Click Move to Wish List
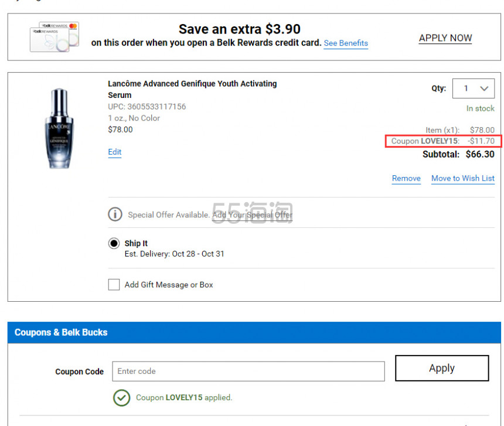 (462, 178)
